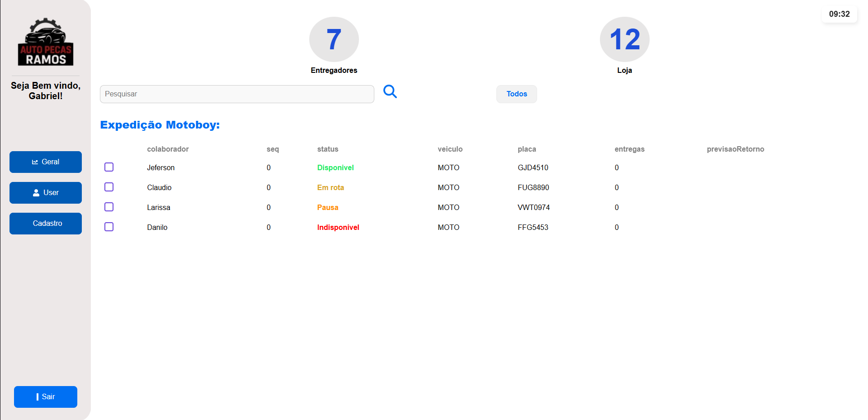This screenshot has height=420, width=868.
Task: Open the User menu item
Action: [46, 193]
